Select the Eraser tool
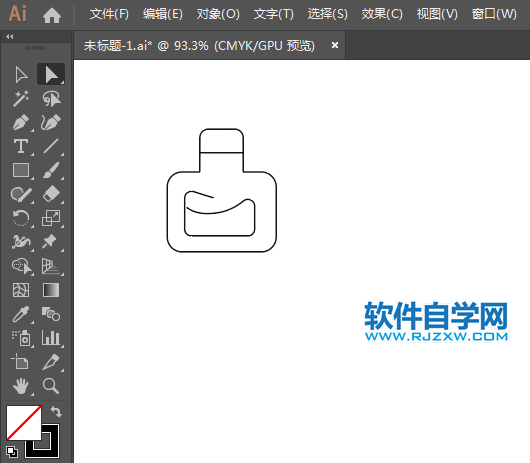This screenshot has height=463, width=530. click(x=51, y=194)
